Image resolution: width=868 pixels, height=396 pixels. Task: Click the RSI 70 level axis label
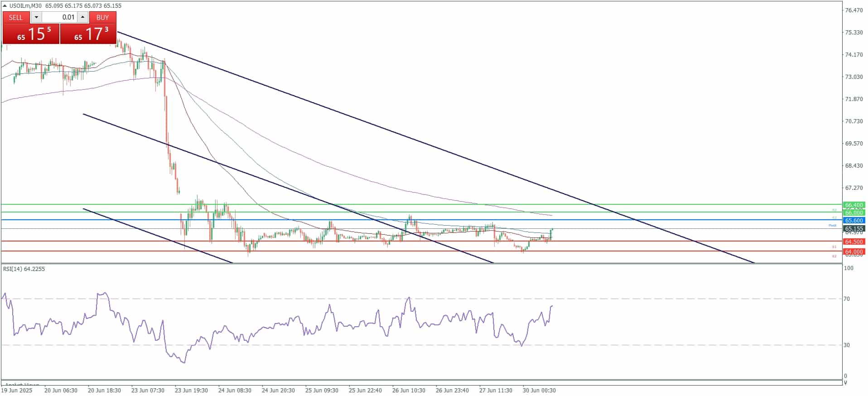(847, 299)
